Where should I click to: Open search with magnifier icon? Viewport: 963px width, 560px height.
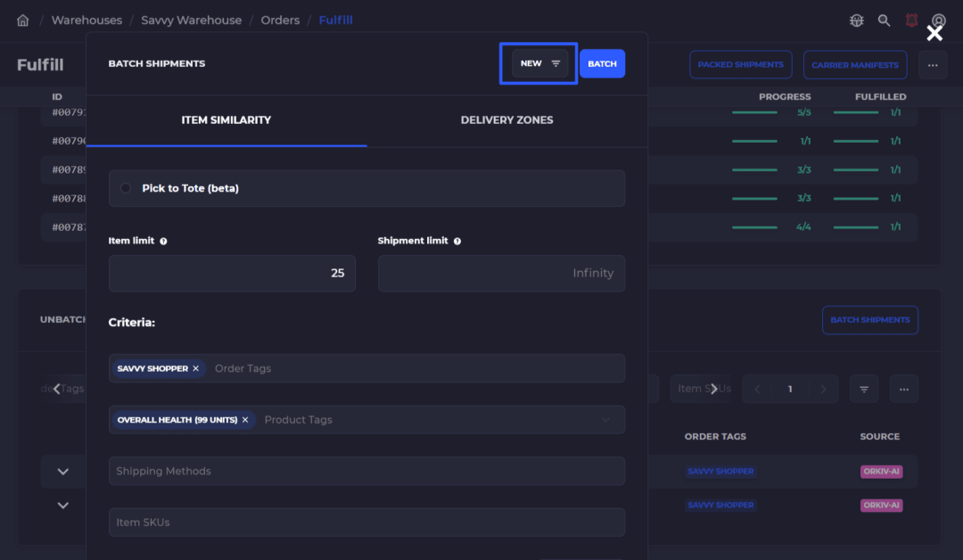pyautogui.click(x=884, y=21)
